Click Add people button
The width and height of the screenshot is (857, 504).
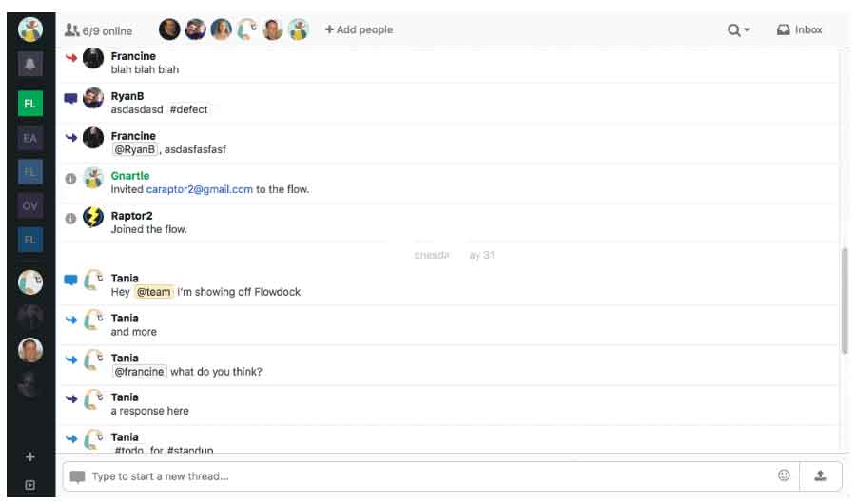(x=360, y=30)
